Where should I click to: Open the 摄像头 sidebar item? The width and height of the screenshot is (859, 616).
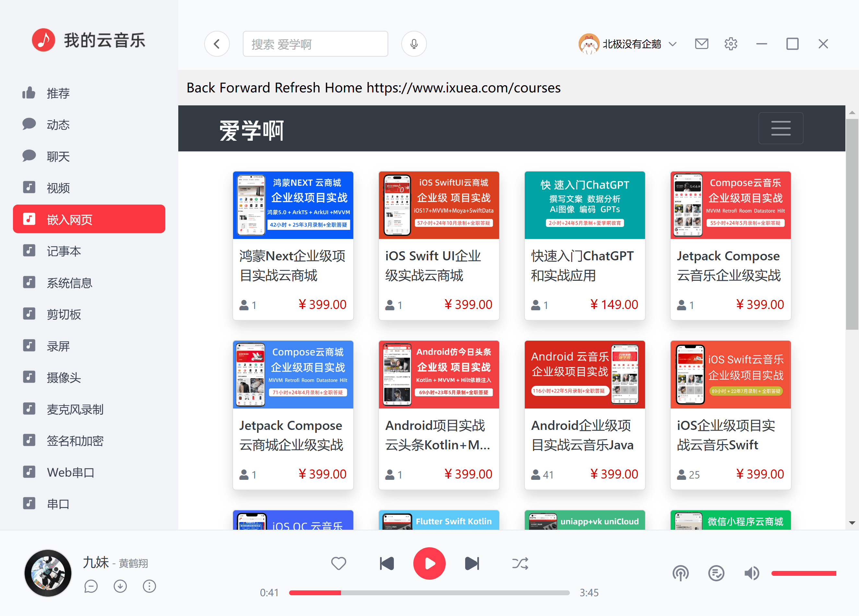89,377
